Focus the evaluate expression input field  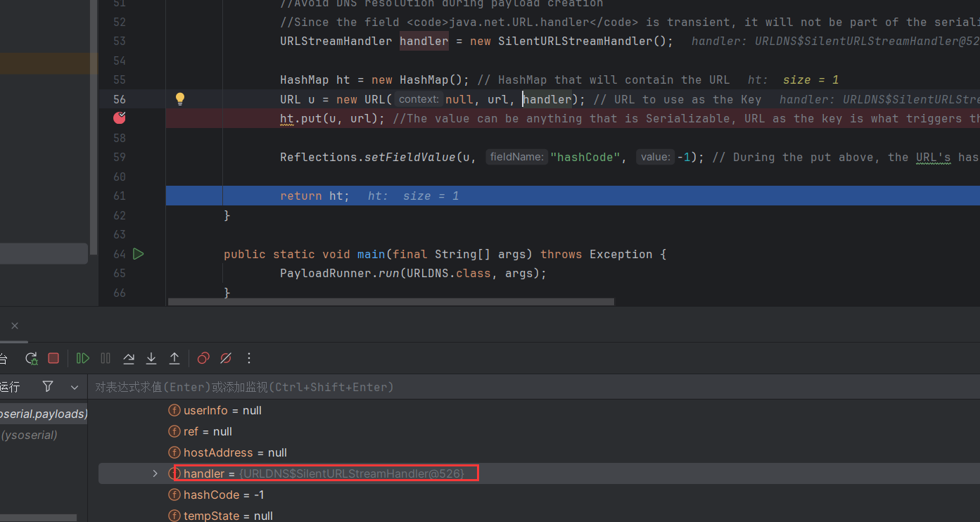[x=535, y=387]
